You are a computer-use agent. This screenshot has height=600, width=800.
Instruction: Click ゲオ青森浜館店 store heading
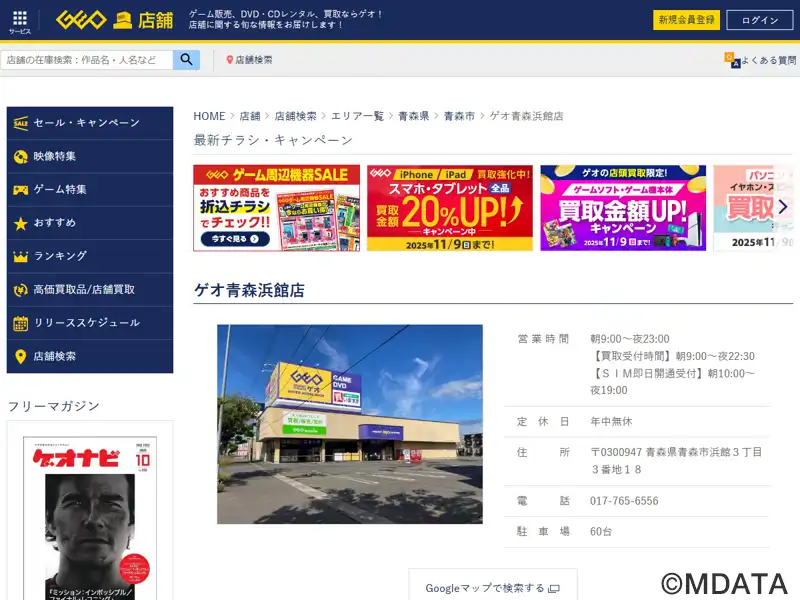(x=249, y=290)
